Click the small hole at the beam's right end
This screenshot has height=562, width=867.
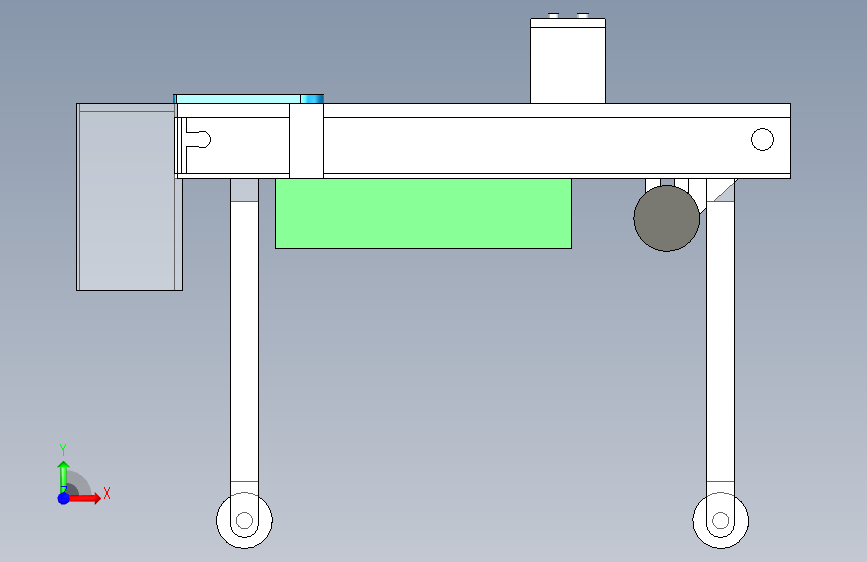point(762,139)
